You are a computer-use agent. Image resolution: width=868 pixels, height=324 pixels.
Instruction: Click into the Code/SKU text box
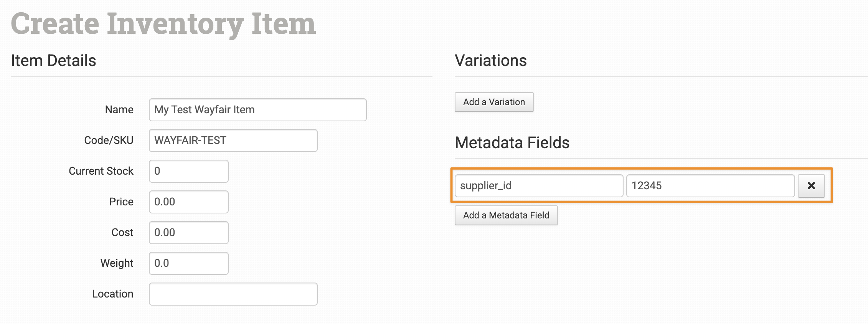pyautogui.click(x=233, y=141)
